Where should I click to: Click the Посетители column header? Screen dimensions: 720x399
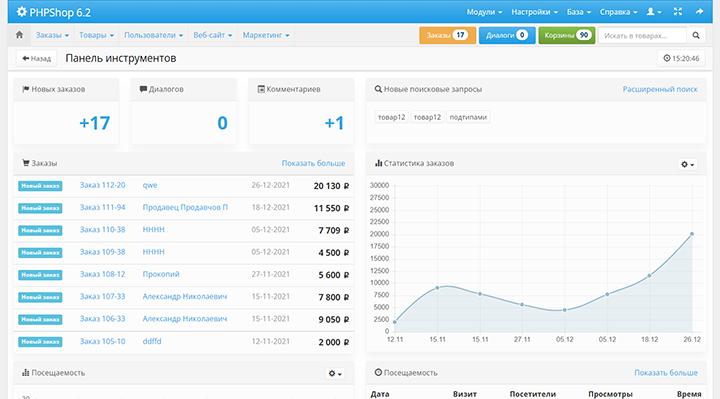[533, 394]
